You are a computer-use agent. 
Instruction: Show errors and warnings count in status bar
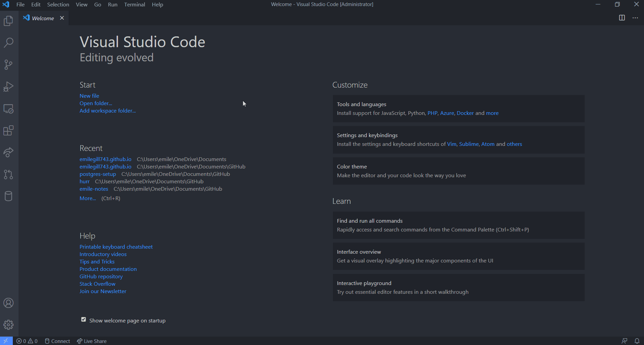pyautogui.click(x=27, y=341)
